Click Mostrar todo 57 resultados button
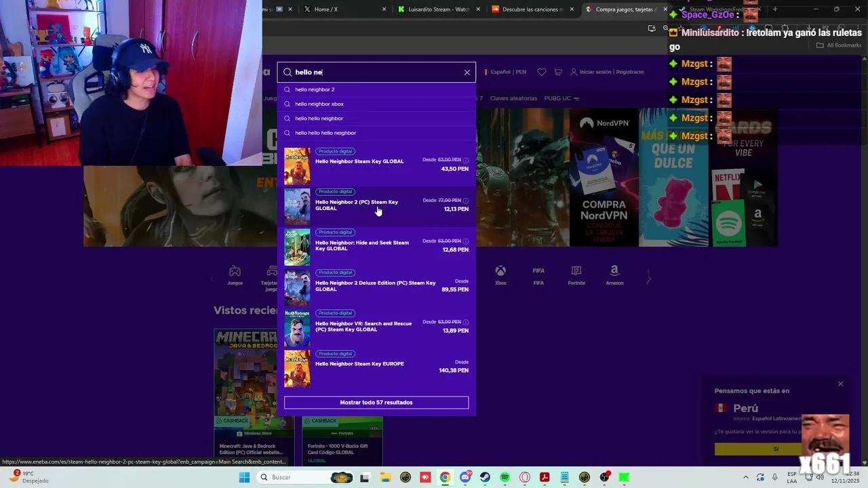The width and height of the screenshot is (868, 488). [376, 403]
